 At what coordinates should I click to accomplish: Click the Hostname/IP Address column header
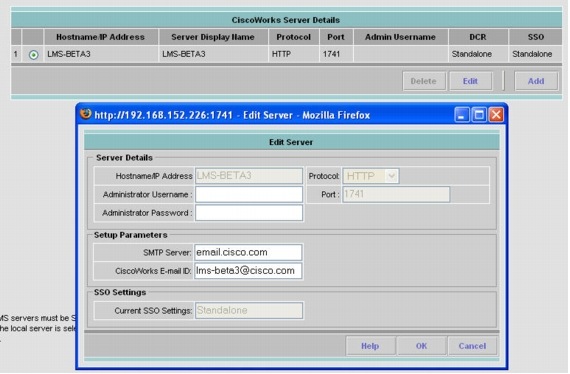point(101,37)
